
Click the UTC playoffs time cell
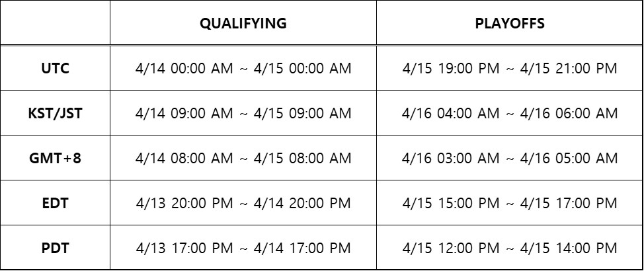coord(509,68)
